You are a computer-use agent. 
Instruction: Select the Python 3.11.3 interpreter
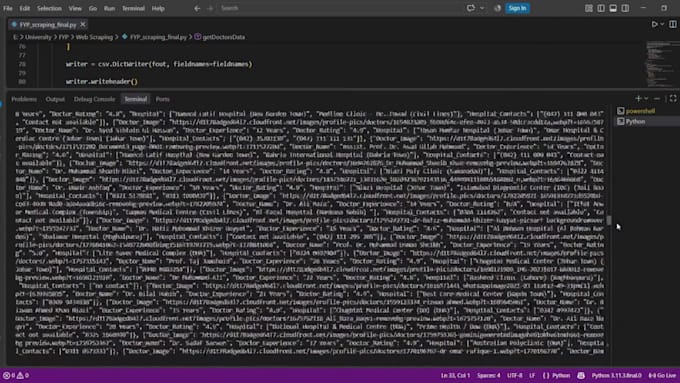[x=616, y=375]
